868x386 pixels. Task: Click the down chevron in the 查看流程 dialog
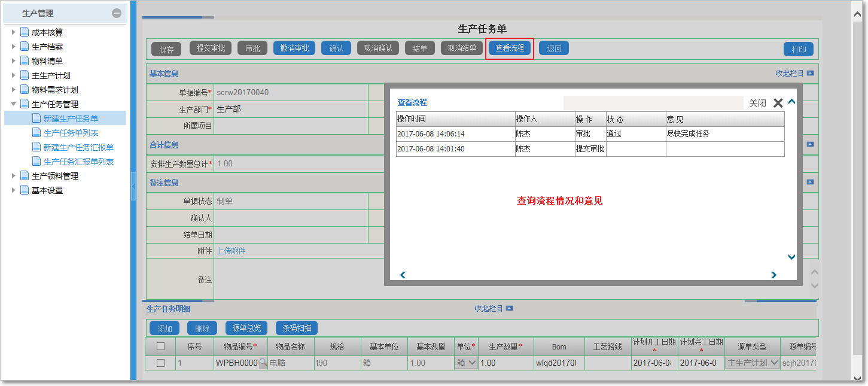tap(791, 257)
